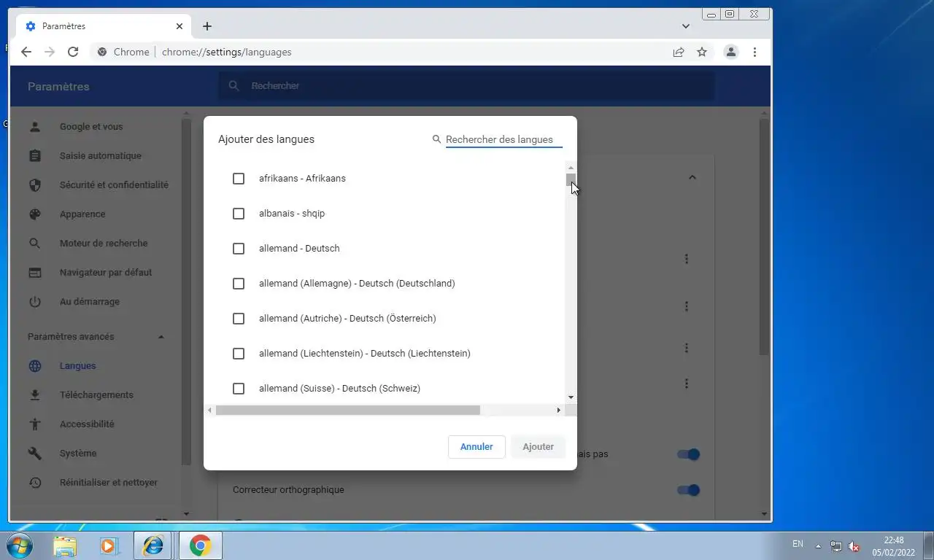This screenshot has height=560, width=934.
Task: Open the tab search chevron
Action: (x=686, y=26)
